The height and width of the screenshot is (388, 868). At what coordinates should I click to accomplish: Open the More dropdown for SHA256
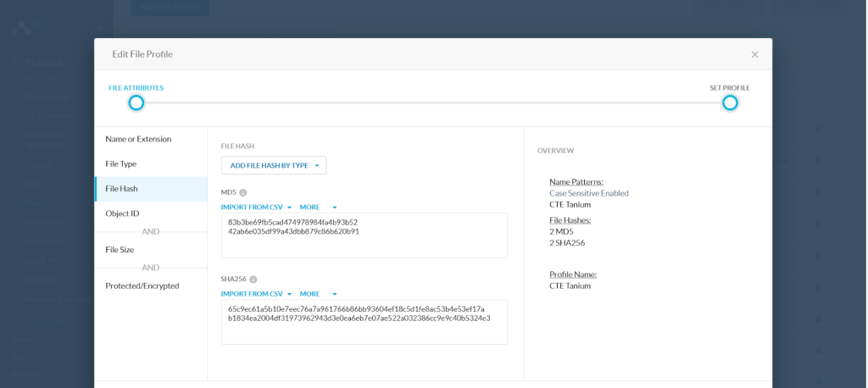click(x=319, y=294)
